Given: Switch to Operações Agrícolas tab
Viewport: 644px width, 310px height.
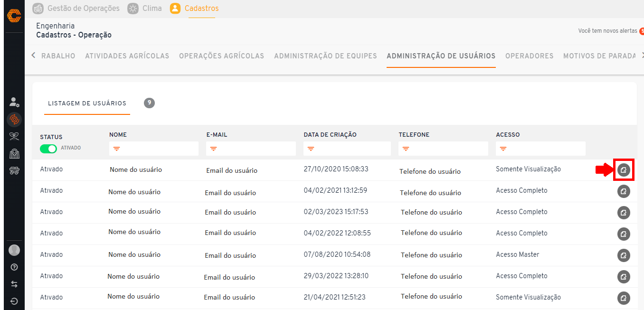Looking at the screenshot, I should [221, 56].
